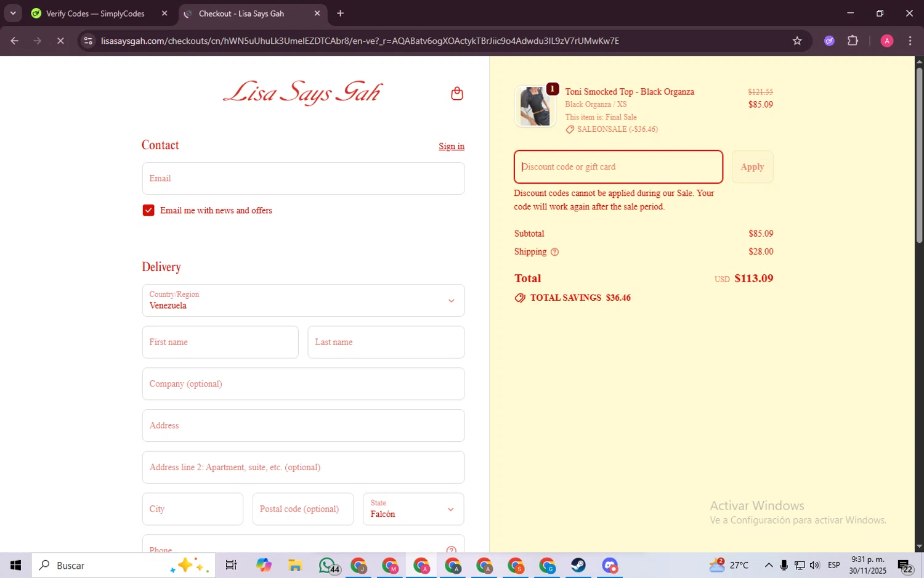Open the Chrome three-dot menu
The image size is (924, 578).
pos(910,41)
